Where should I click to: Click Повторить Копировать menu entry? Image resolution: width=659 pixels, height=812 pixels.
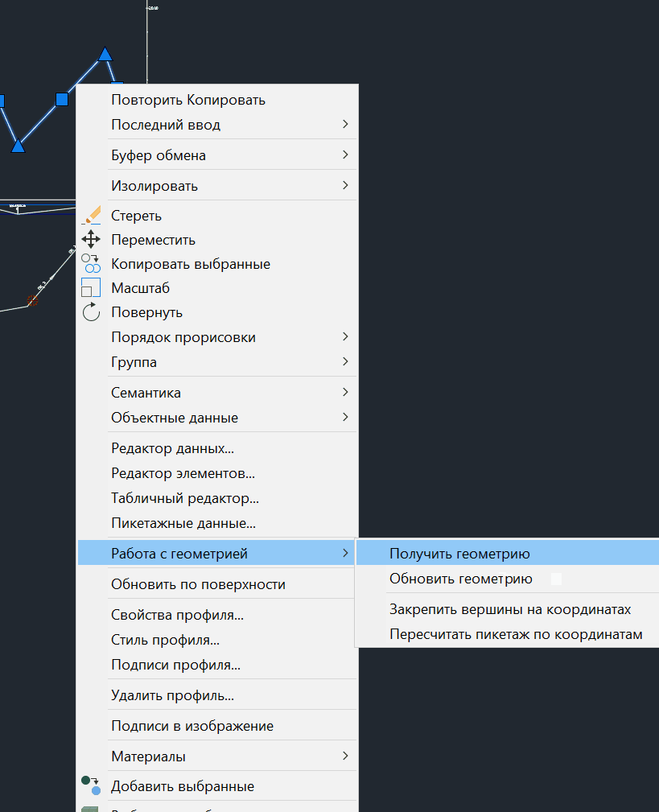(x=188, y=101)
